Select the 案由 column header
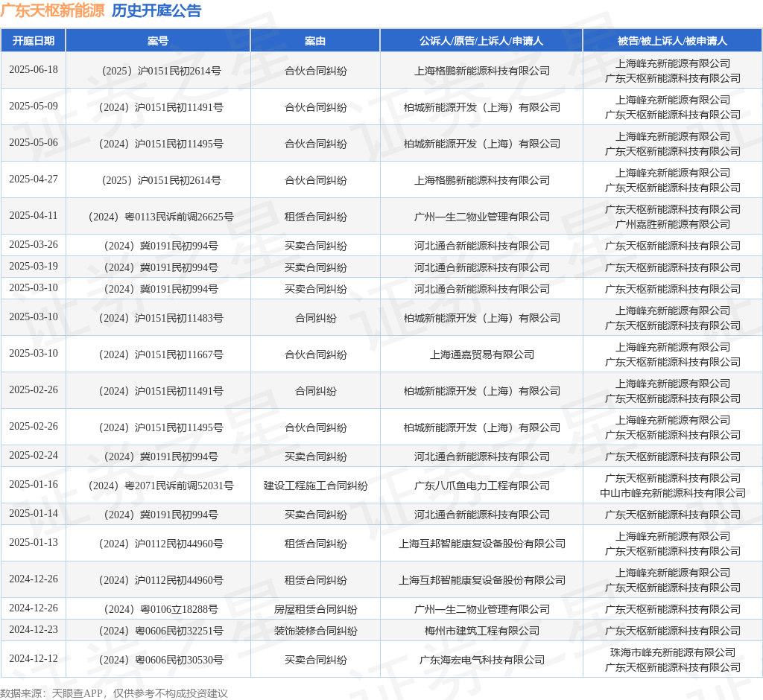The image size is (763, 700). click(315, 41)
